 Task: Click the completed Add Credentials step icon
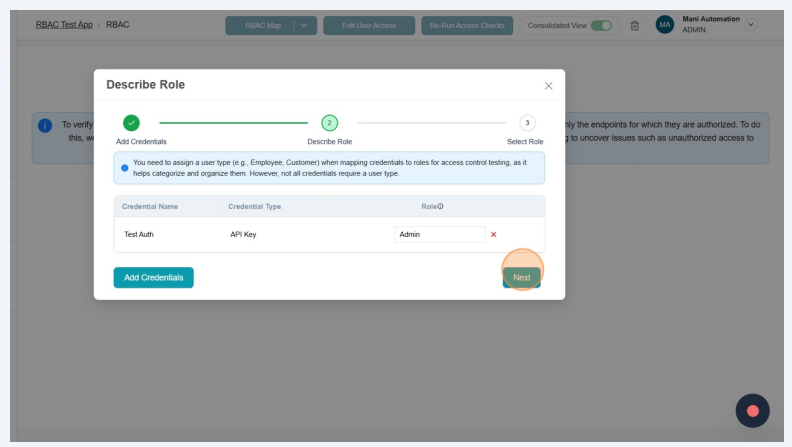click(x=131, y=123)
